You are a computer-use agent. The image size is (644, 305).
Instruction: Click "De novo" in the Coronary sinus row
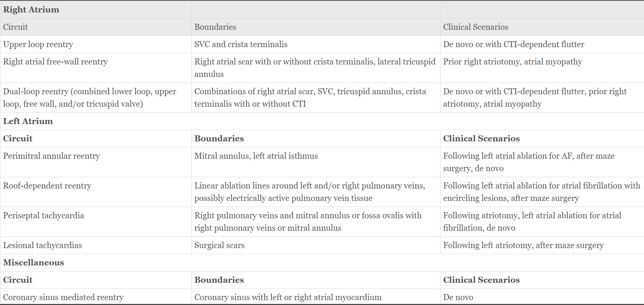click(458, 297)
